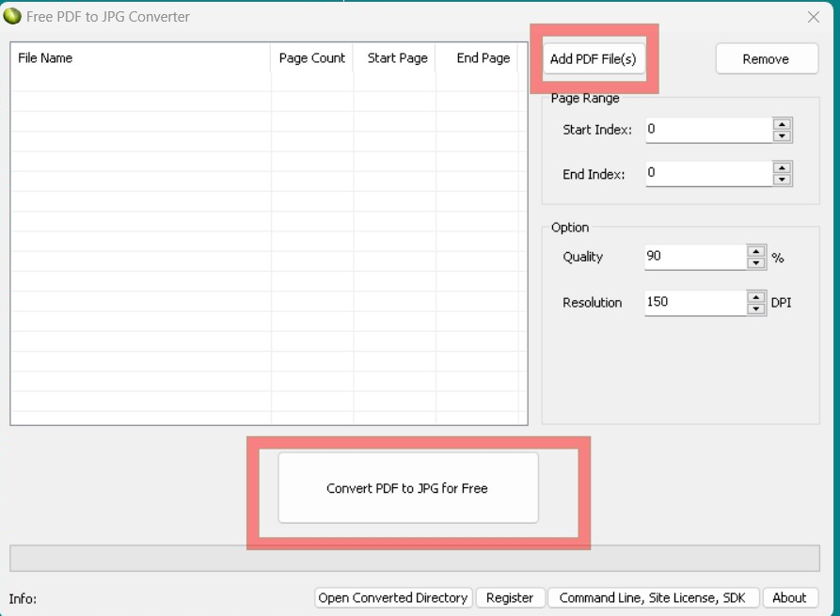Click the Add PDF File(s) button
This screenshot has width=840, height=616.
click(x=594, y=59)
